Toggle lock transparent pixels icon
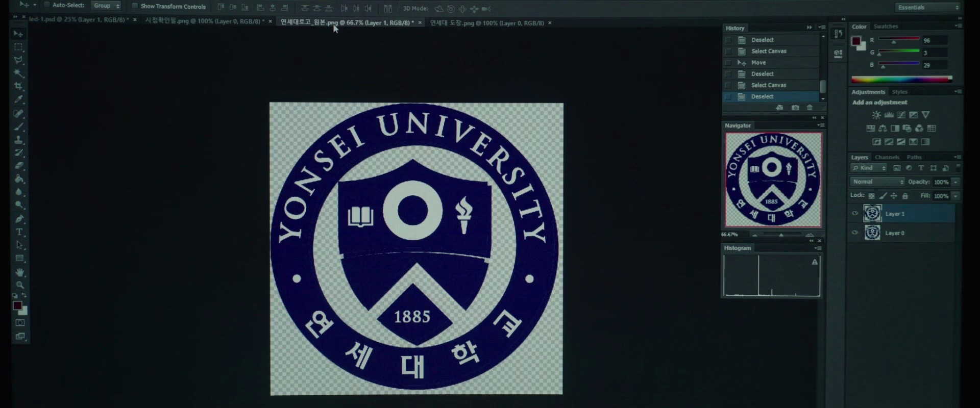The image size is (980, 408). point(871,196)
